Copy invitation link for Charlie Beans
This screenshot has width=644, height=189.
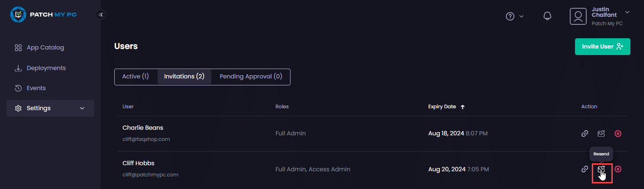pos(584,133)
